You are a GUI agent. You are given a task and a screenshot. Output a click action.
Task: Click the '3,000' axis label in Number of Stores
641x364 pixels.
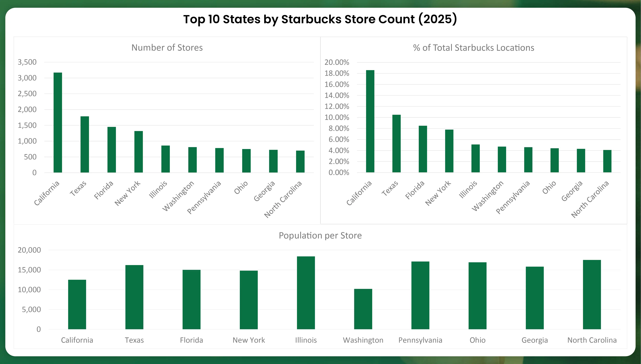27,78
